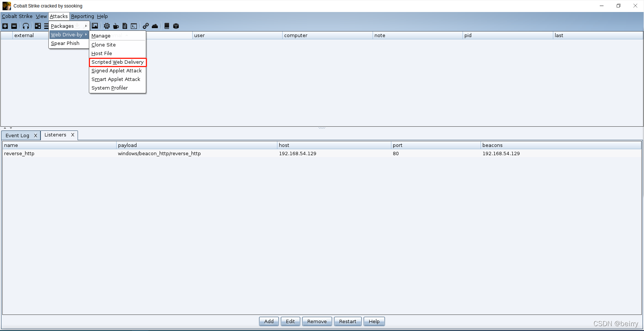
Task: Click the Disconnect from team server minus icon
Action: point(14,26)
